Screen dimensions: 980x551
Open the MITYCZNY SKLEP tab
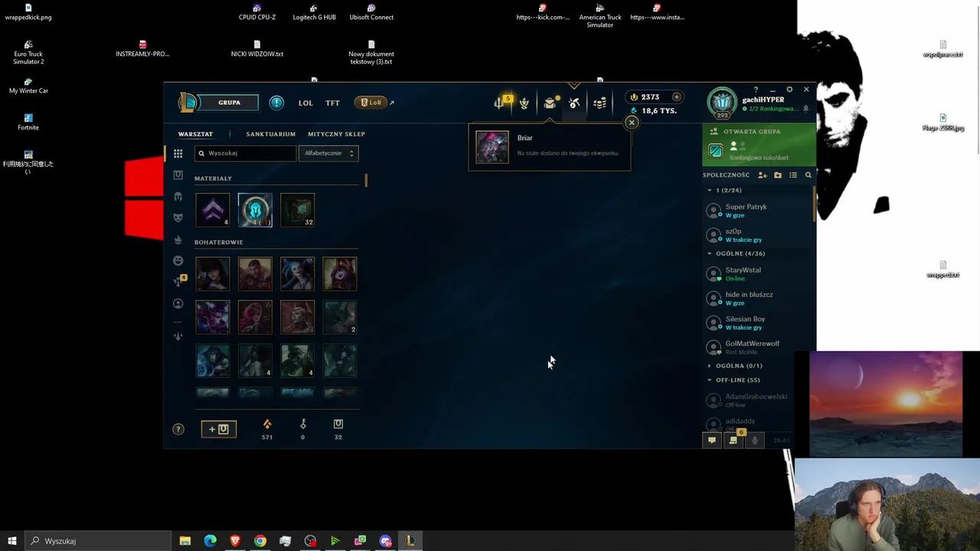[336, 134]
